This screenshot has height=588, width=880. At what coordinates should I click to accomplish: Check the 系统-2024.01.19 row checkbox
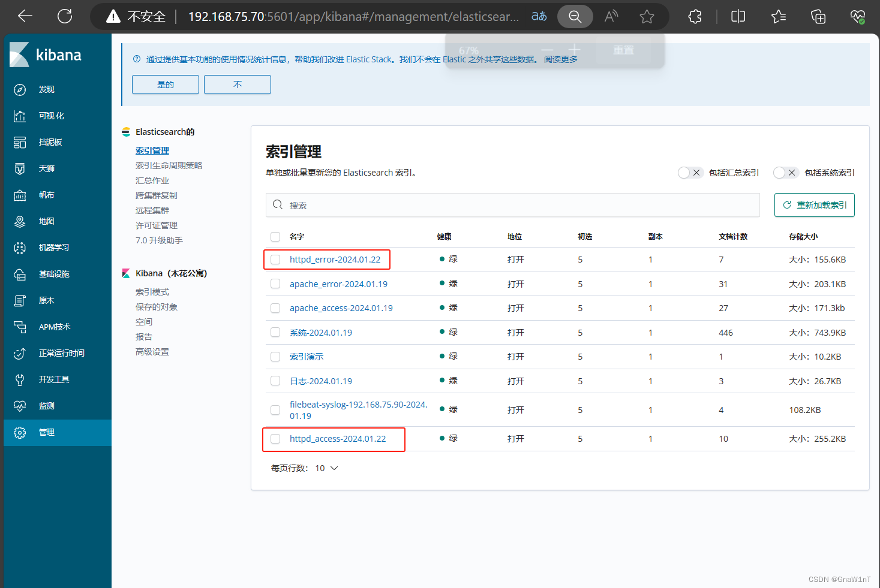pos(275,333)
